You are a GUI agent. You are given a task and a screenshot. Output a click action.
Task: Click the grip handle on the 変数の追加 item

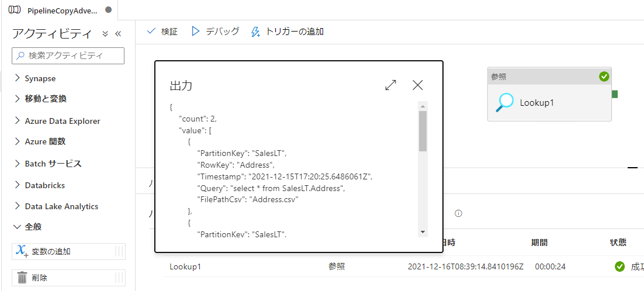pyautogui.click(x=119, y=252)
